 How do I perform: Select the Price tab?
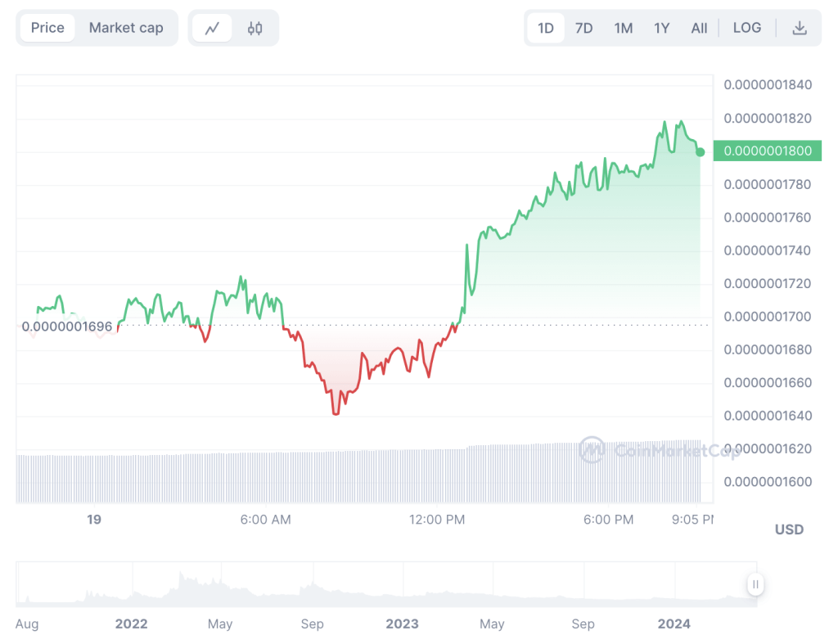tap(47, 28)
